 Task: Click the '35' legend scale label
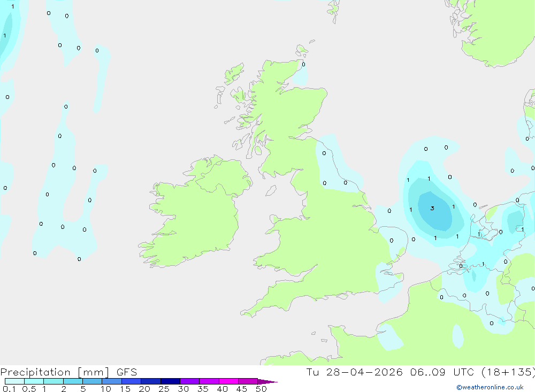(203, 389)
